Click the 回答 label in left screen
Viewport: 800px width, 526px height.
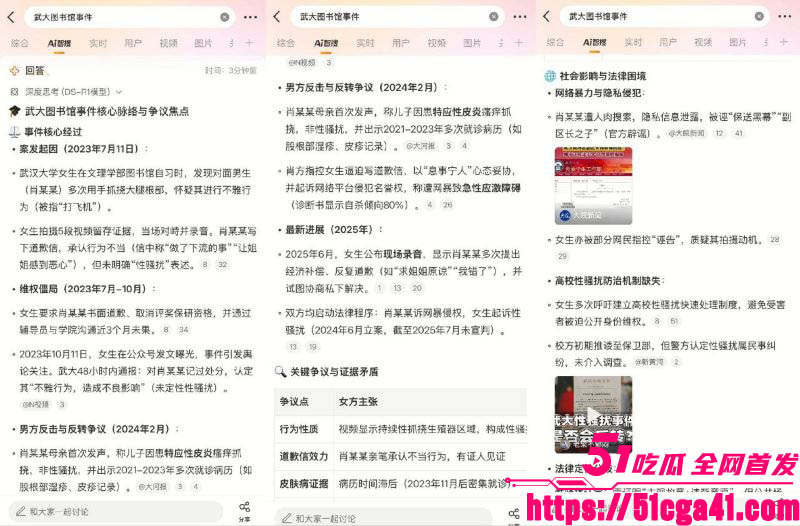pos(35,70)
